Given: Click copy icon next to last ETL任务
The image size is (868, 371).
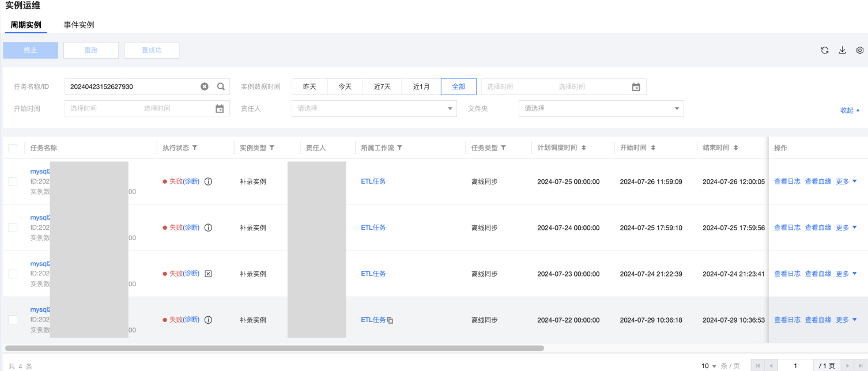Looking at the screenshot, I should 390,320.
